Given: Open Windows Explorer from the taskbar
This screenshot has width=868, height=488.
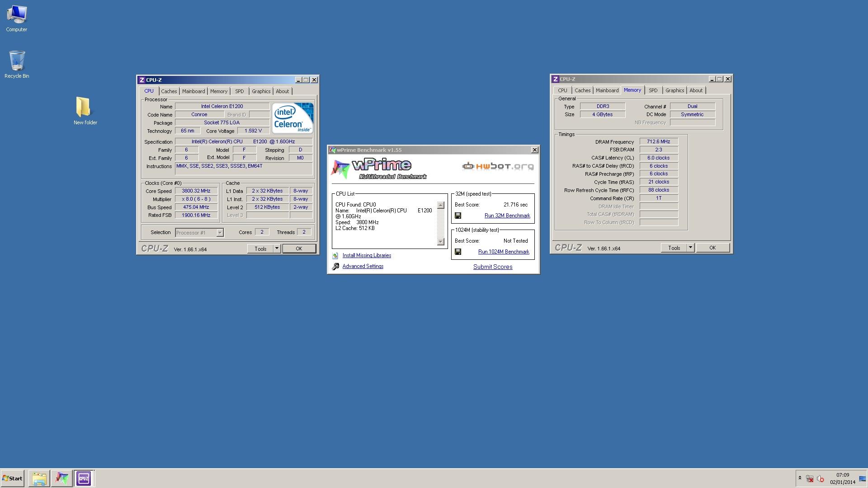Looking at the screenshot, I should [x=39, y=479].
